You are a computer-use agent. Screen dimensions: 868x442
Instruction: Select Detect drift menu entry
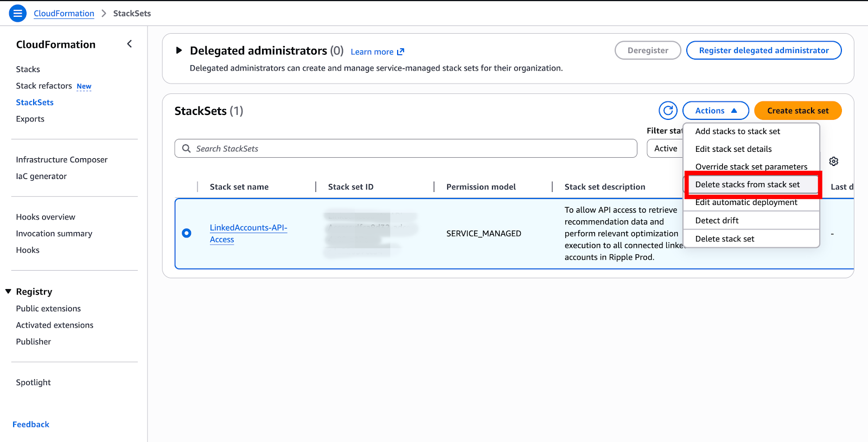pos(717,221)
